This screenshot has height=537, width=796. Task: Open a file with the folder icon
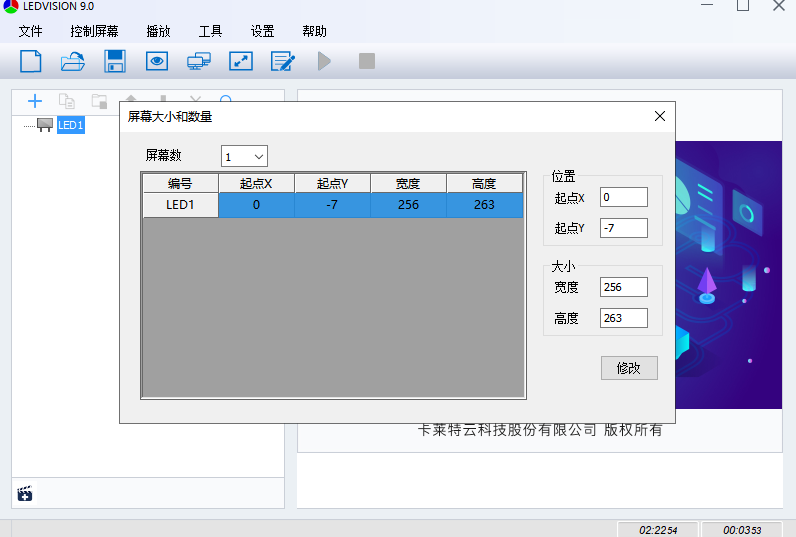point(73,61)
